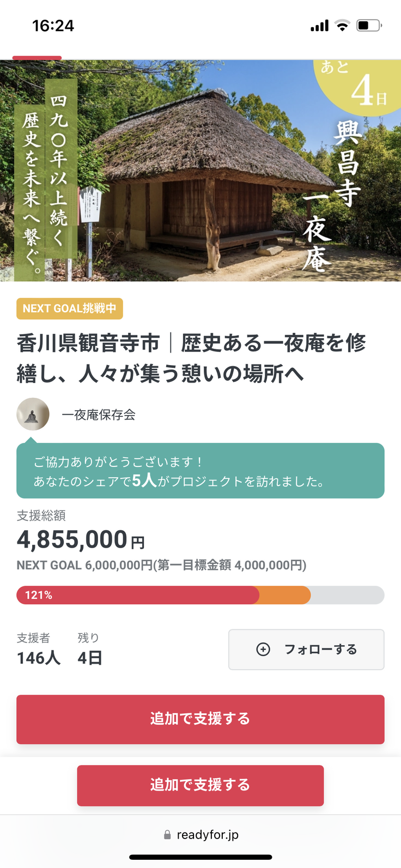Open the 一夜庵保存会 round avatar

[x=33, y=414]
